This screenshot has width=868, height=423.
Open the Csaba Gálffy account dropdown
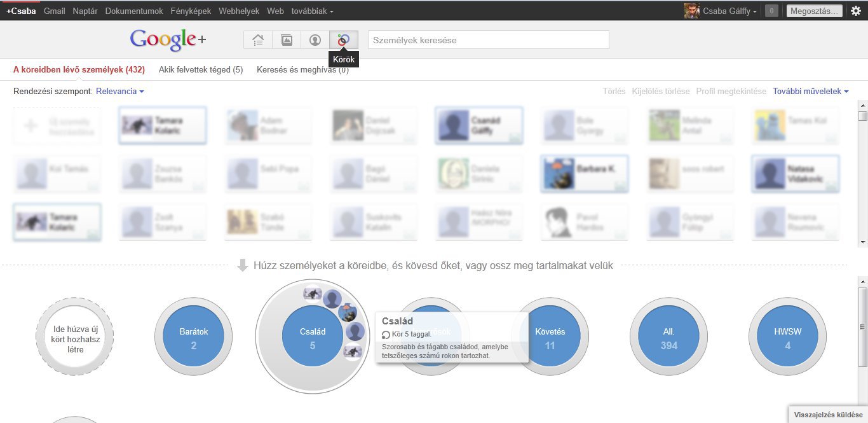(730, 11)
